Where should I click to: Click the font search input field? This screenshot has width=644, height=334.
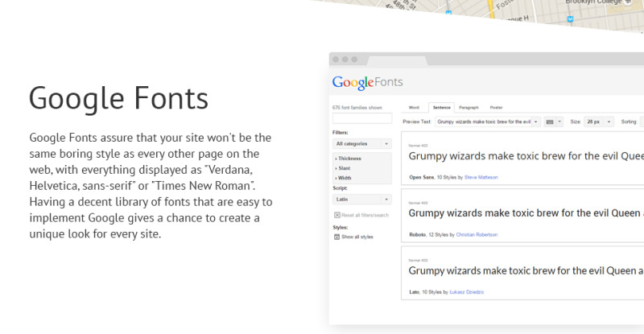click(x=361, y=118)
